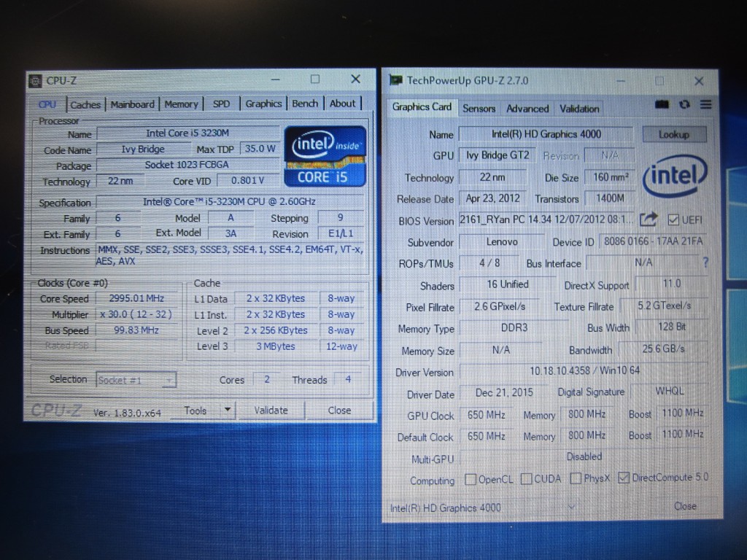
Task: Click the Release Date value Apr 23, 2012
Action: pos(492,198)
